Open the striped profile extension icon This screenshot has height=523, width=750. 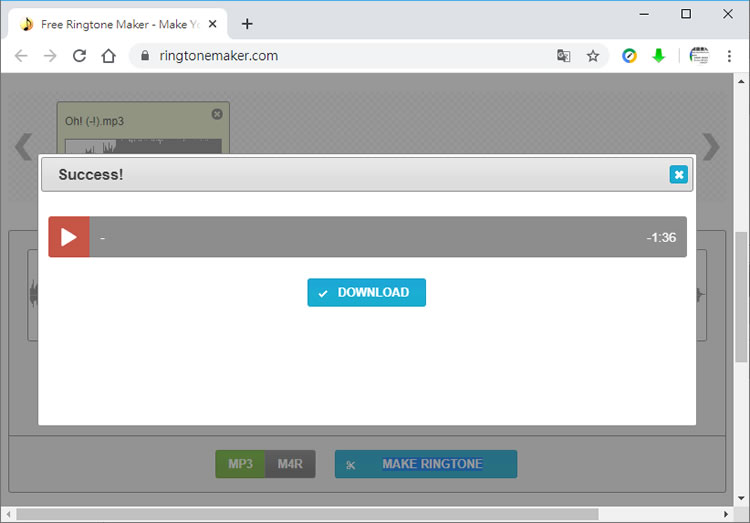tap(699, 56)
